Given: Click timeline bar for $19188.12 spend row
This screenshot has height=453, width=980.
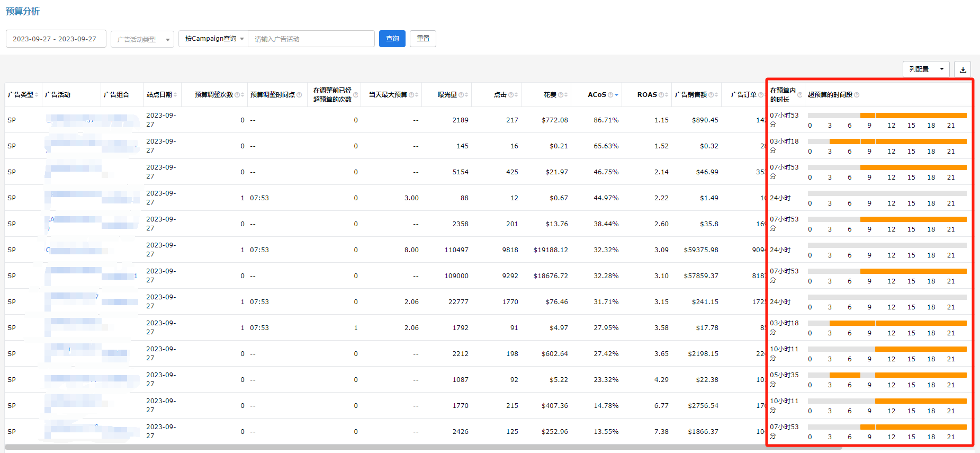Looking at the screenshot, I should click(x=887, y=245).
